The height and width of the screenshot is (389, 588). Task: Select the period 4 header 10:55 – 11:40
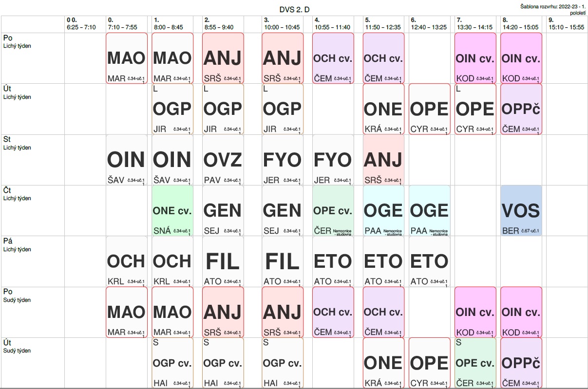(x=332, y=24)
